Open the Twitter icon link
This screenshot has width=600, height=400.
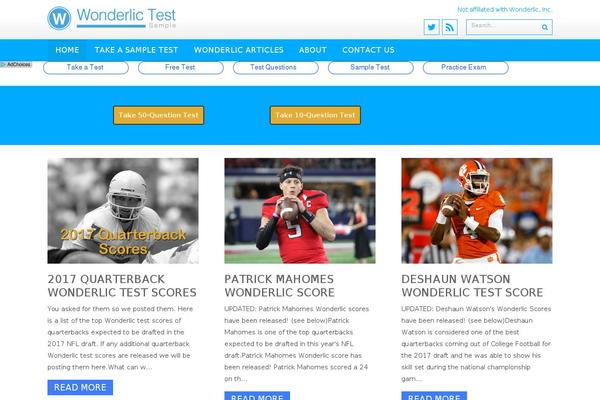(x=432, y=27)
